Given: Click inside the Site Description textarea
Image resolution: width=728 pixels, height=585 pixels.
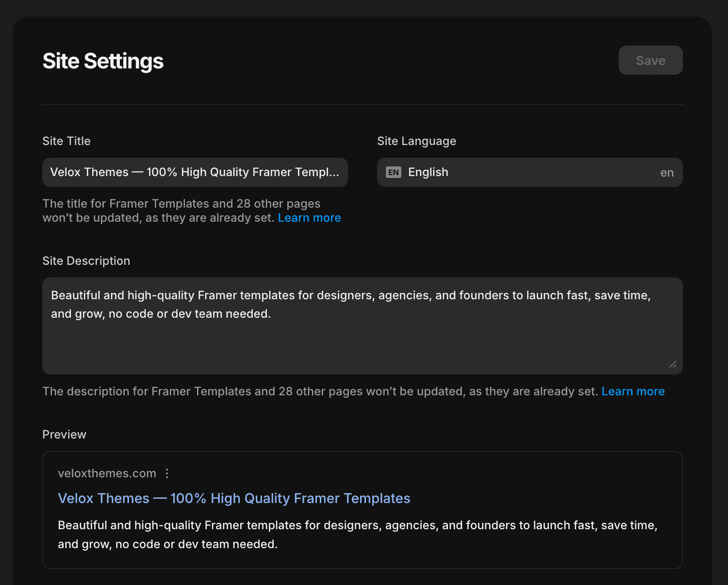Looking at the screenshot, I should point(362,325).
